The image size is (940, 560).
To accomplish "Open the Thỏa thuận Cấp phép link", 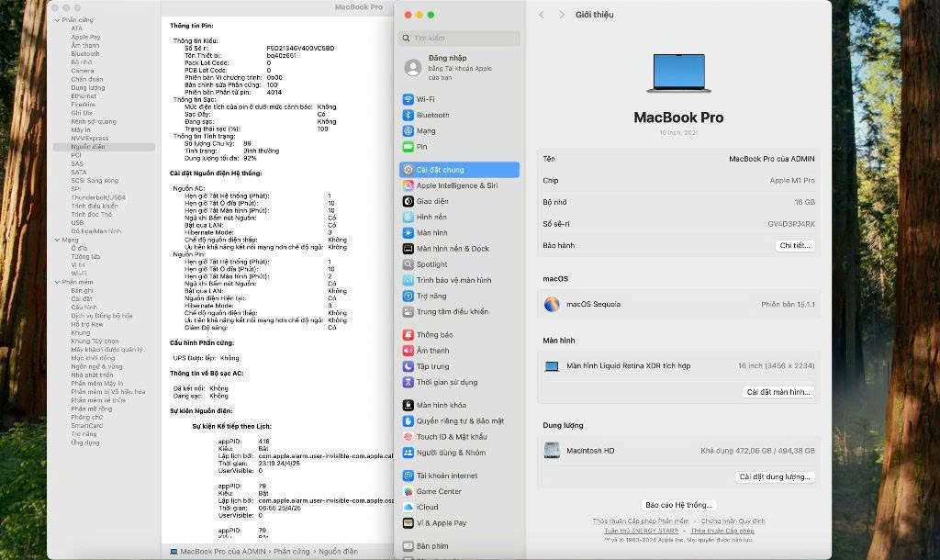I will point(722,531).
